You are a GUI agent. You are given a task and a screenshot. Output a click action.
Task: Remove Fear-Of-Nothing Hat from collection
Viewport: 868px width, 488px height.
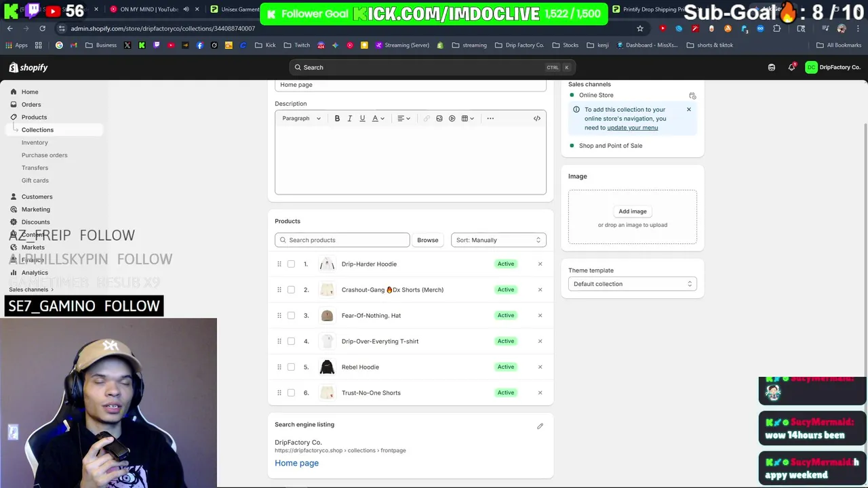540,316
